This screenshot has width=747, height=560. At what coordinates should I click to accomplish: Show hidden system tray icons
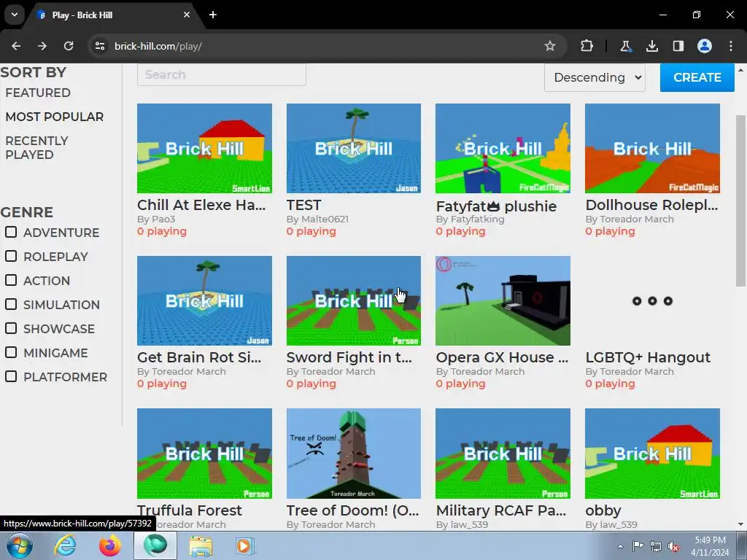click(x=620, y=546)
